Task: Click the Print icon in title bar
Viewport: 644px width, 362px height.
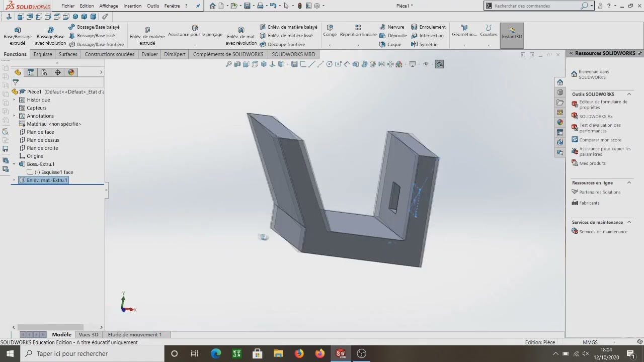Action: point(260,6)
